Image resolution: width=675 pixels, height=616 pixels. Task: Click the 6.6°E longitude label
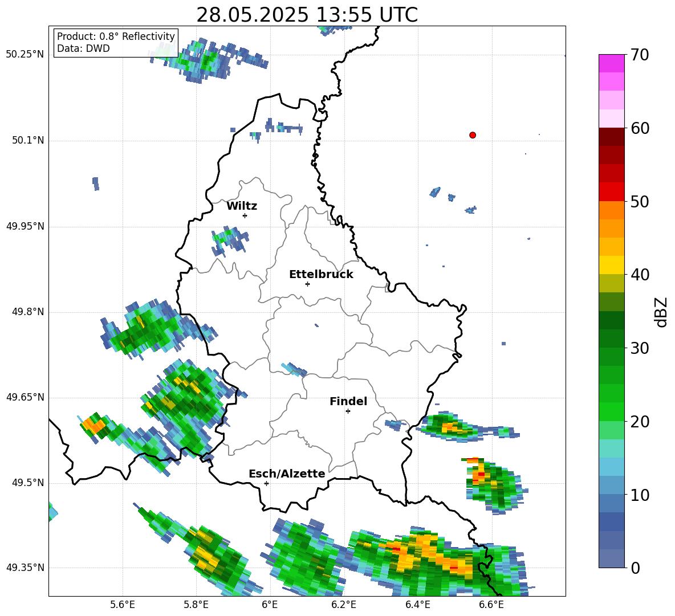491,605
